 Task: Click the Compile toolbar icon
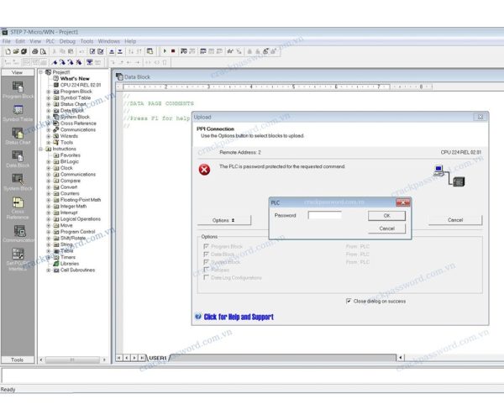click(92, 51)
